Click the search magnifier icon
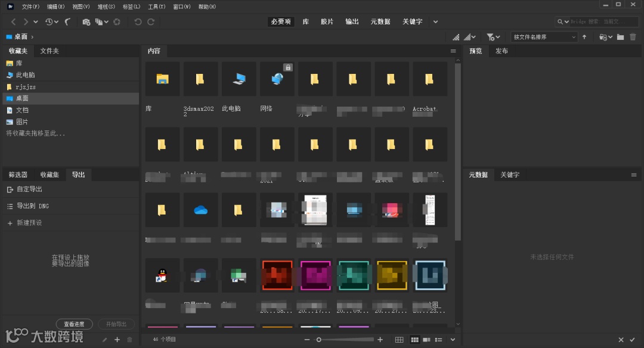644x348 pixels. 560,21
